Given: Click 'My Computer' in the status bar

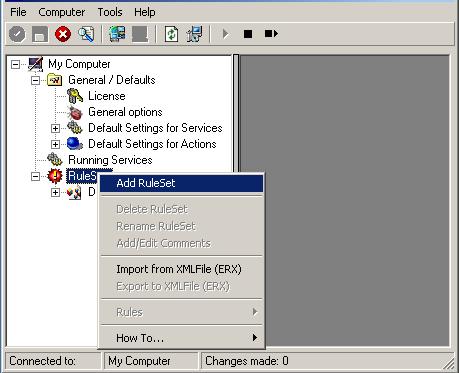Looking at the screenshot, I should coord(139,361).
